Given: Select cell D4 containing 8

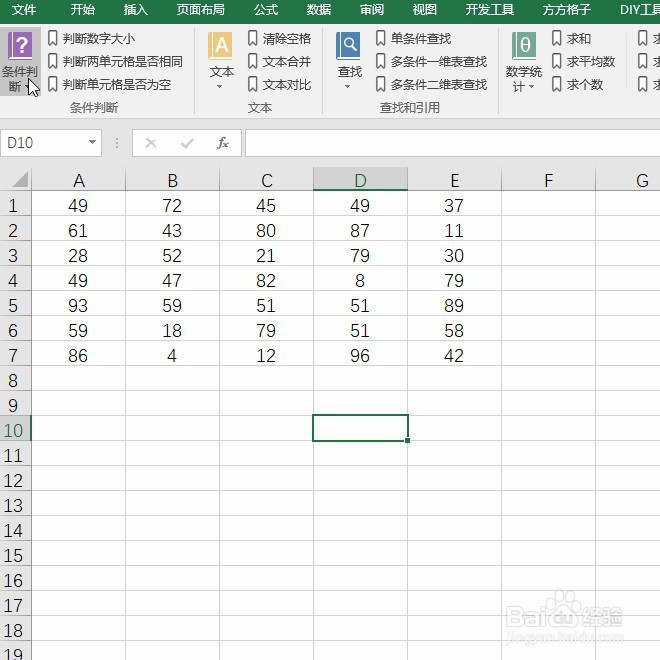Looking at the screenshot, I should (360, 280).
